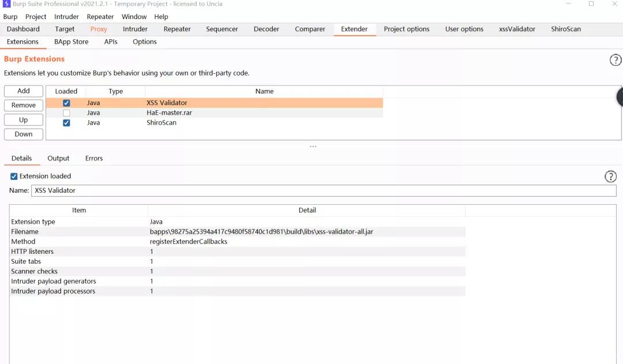Screen dimensions: 623x364
Task: Open the Project menu
Action: click(36, 17)
